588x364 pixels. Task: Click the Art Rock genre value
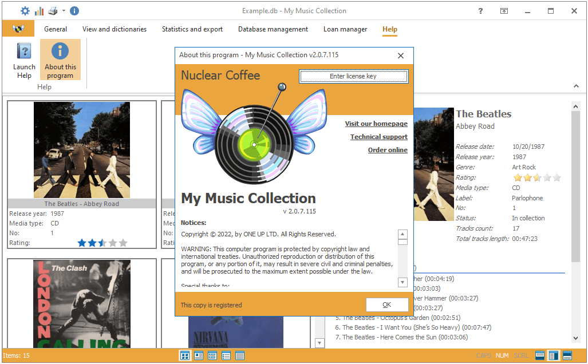pyautogui.click(x=524, y=167)
